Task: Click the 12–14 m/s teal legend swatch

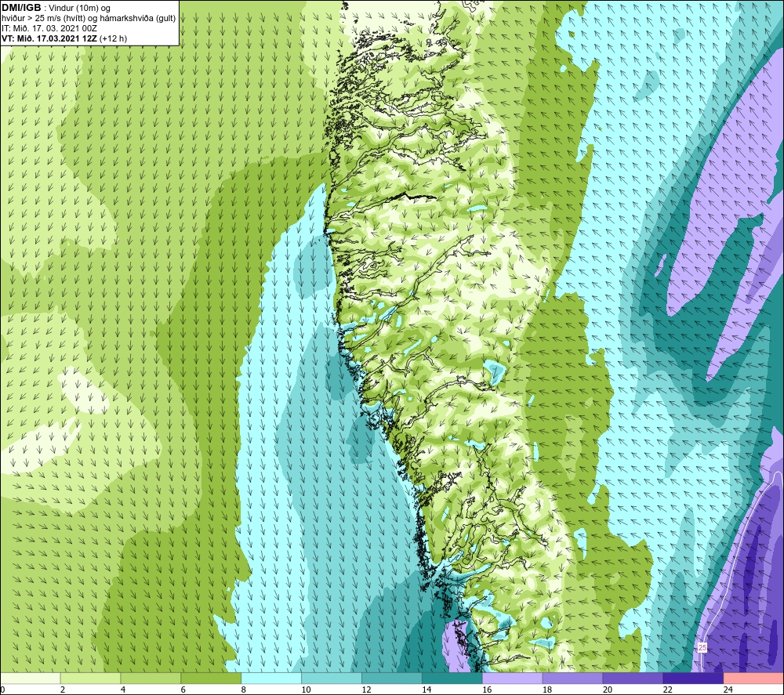Action: pos(392,678)
